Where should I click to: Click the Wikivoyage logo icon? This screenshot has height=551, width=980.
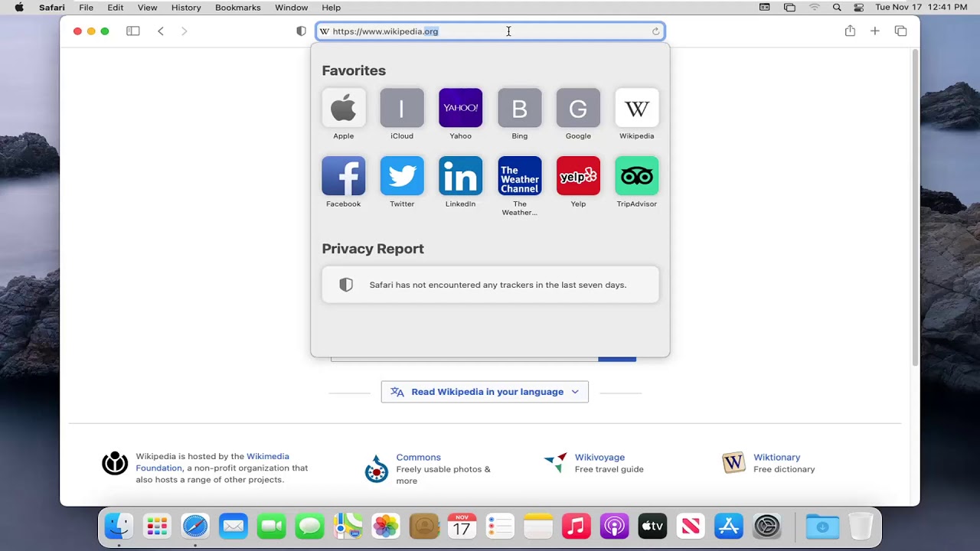555,462
